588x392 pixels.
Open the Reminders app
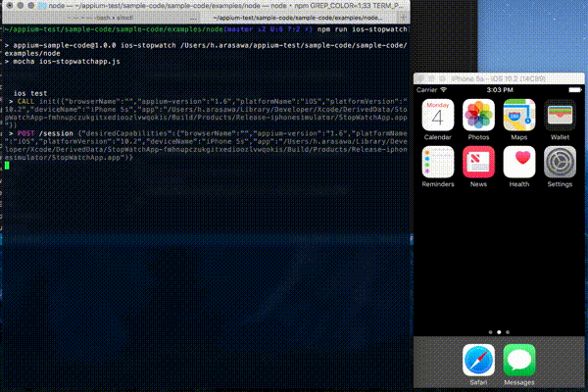(x=438, y=162)
